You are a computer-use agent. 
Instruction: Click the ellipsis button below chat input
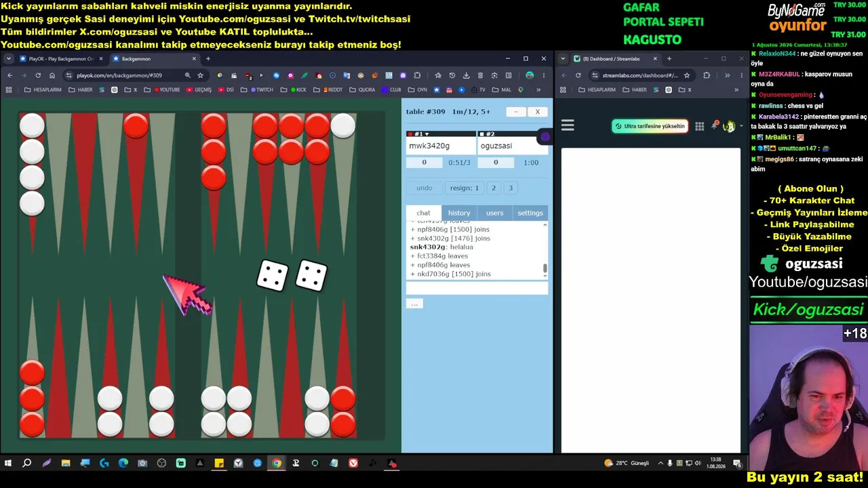coord(414,304)
